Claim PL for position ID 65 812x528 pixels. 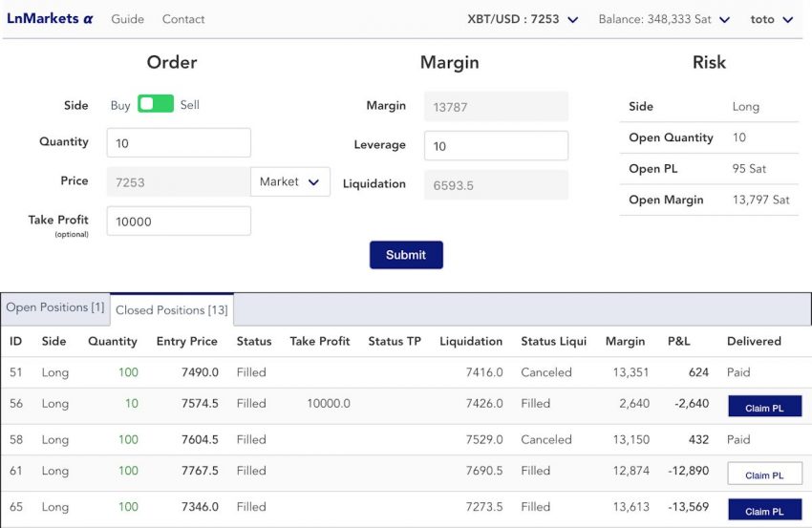[x=764, y=510]
